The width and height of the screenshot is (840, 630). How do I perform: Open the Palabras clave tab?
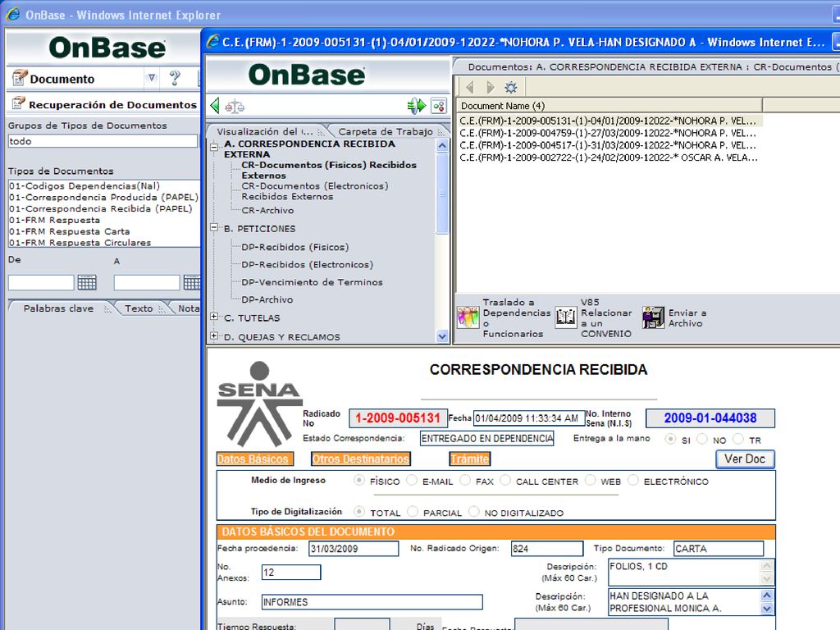[x=58, y=308]
